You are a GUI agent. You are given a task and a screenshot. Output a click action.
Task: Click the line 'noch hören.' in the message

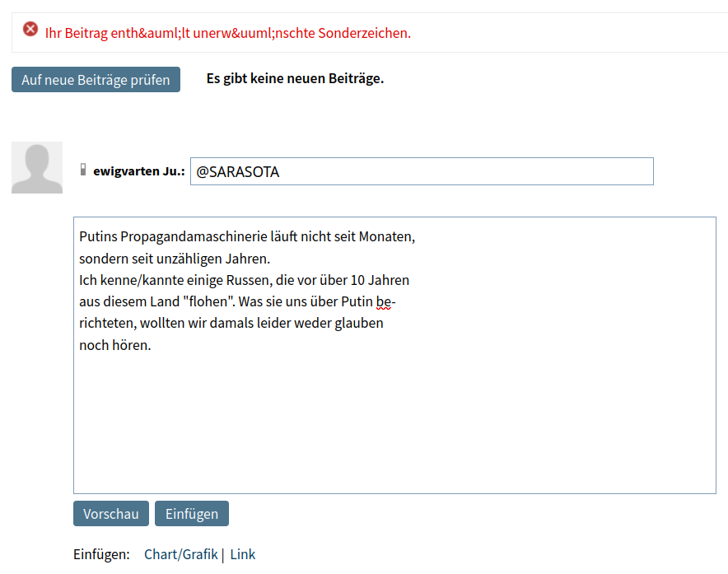tap(115, 346)
